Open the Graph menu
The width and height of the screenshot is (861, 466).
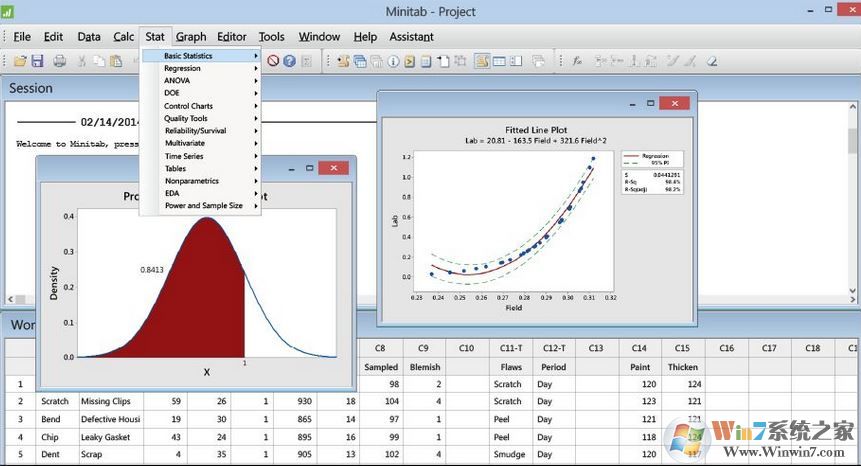[x=191, y=37]
